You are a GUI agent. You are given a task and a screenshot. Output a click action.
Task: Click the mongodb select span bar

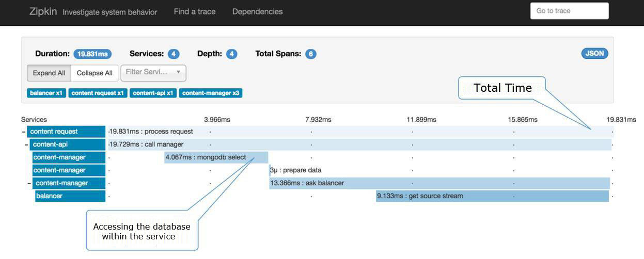[216, 157]
